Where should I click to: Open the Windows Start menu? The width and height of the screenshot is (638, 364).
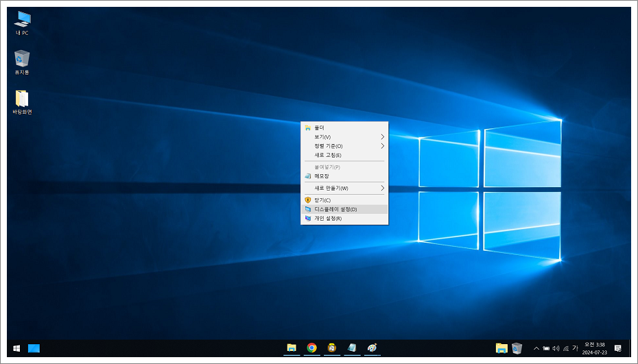point(16,348)
